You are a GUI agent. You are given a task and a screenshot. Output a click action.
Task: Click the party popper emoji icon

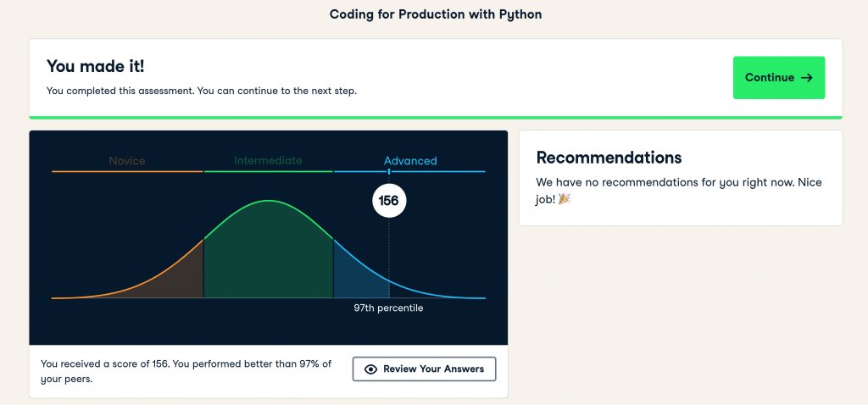[565, 198]
